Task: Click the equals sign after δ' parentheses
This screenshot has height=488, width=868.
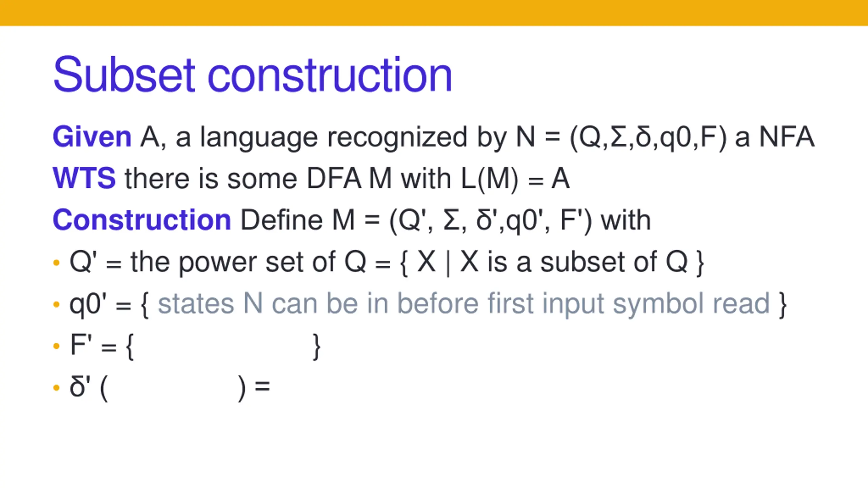Action: click(262, 386)
